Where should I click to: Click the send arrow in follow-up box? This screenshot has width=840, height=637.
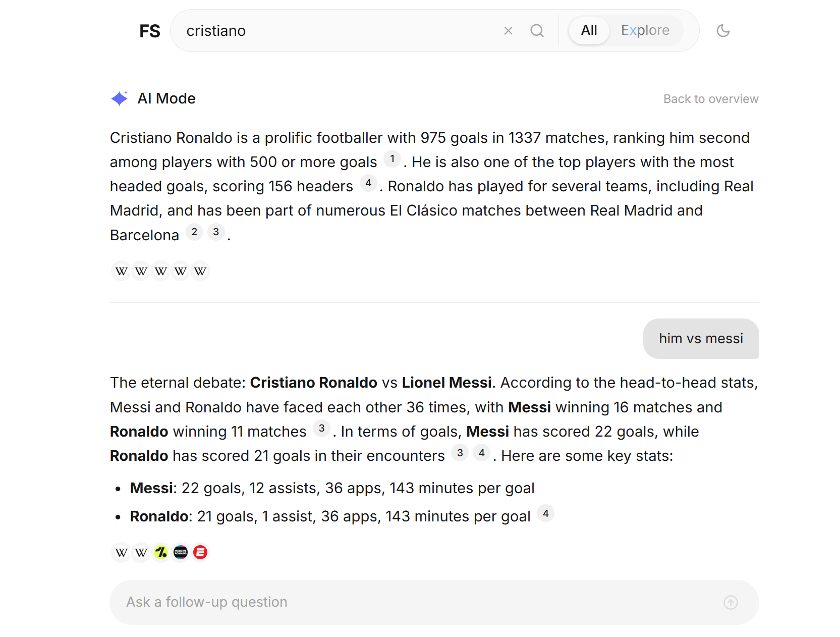pos(731,602)
